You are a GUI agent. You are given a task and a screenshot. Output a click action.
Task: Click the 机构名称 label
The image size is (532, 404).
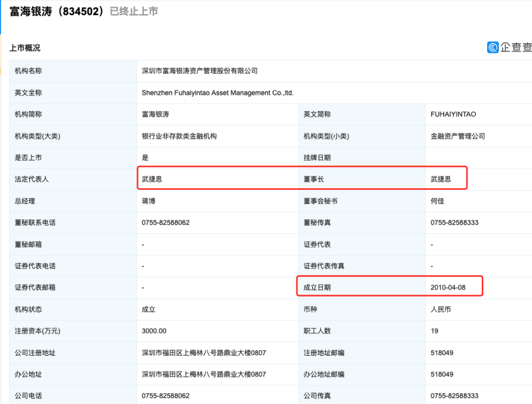(28, 71)
